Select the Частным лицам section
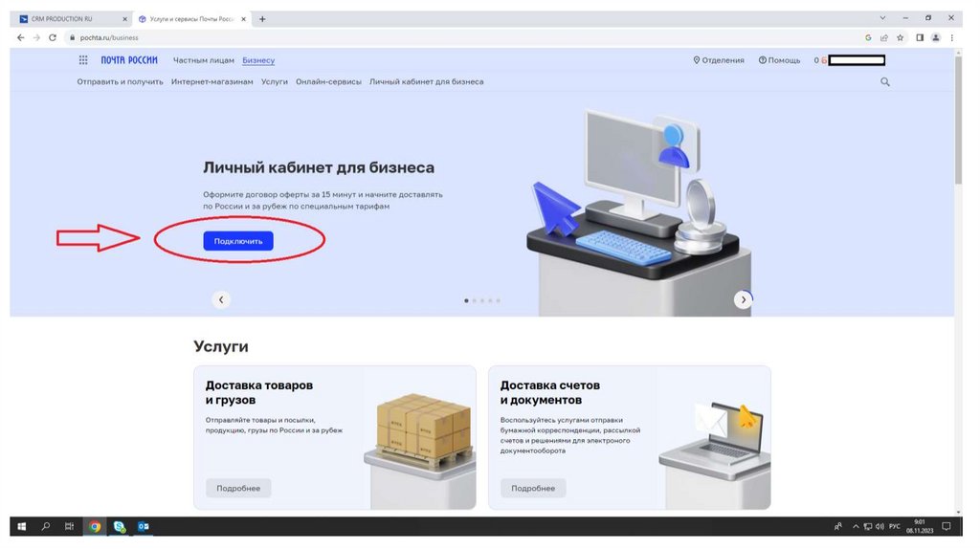 (203, 60)
